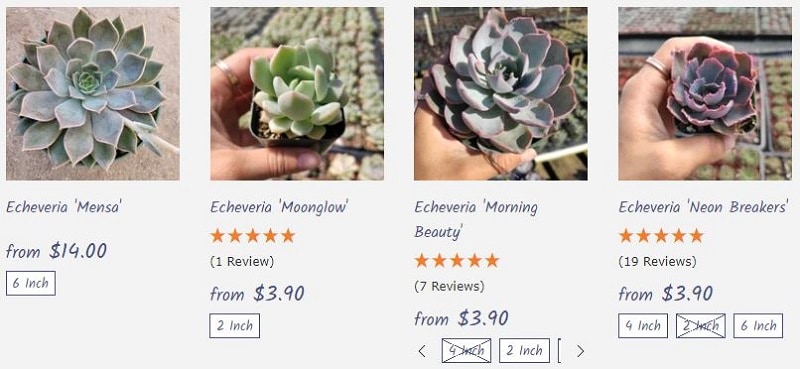Open the Echeveria 'Moonglow' product image
Viewport: 800px width, 369px height.
pyautogui.click(x=297, y=94)
